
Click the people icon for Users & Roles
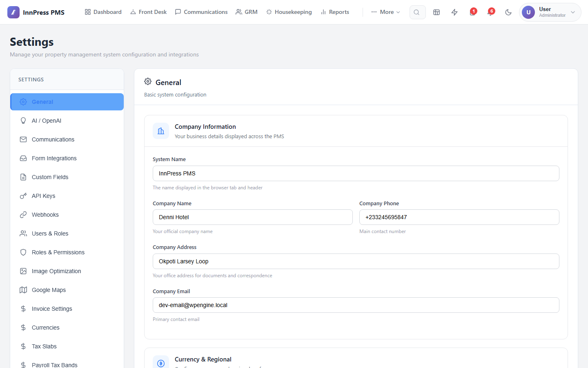click(23, 233)
